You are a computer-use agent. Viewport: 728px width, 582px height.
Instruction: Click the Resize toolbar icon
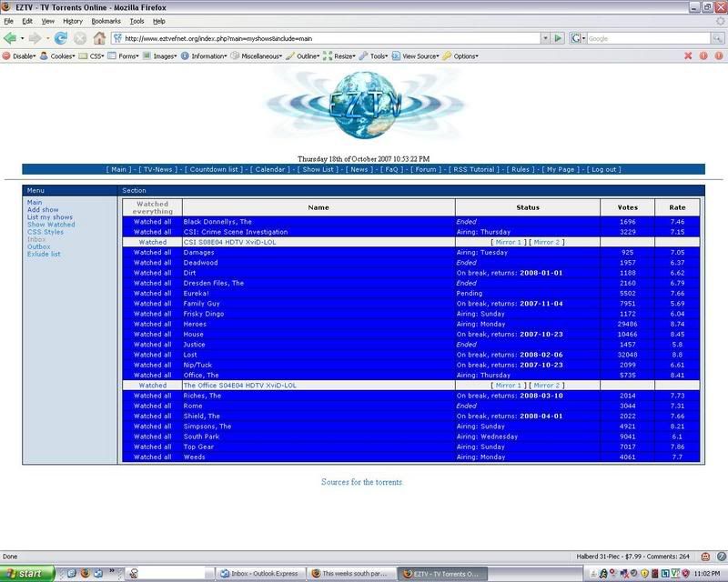click(x=328, y=56)
